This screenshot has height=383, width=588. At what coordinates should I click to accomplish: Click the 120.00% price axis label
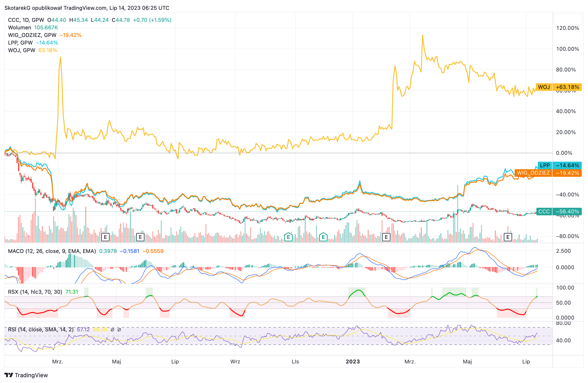pyautogui.click(x=568, y=28)
